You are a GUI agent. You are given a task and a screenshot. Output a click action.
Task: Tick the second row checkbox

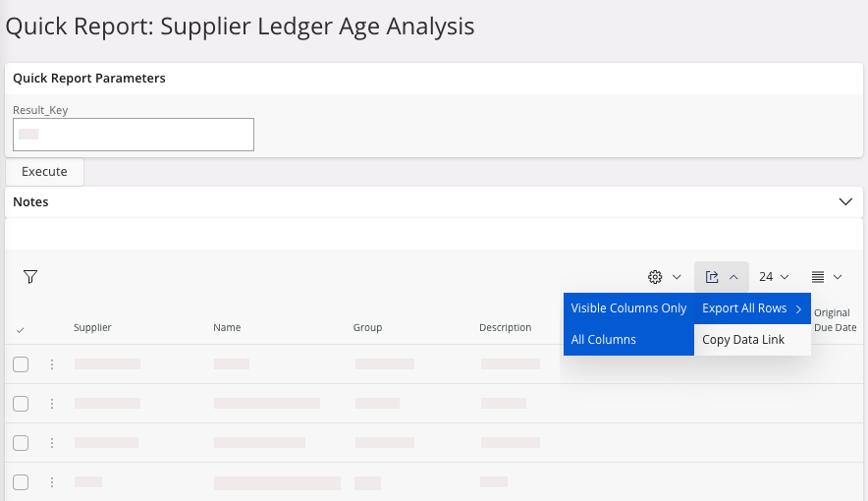click(x=21, y=404)
